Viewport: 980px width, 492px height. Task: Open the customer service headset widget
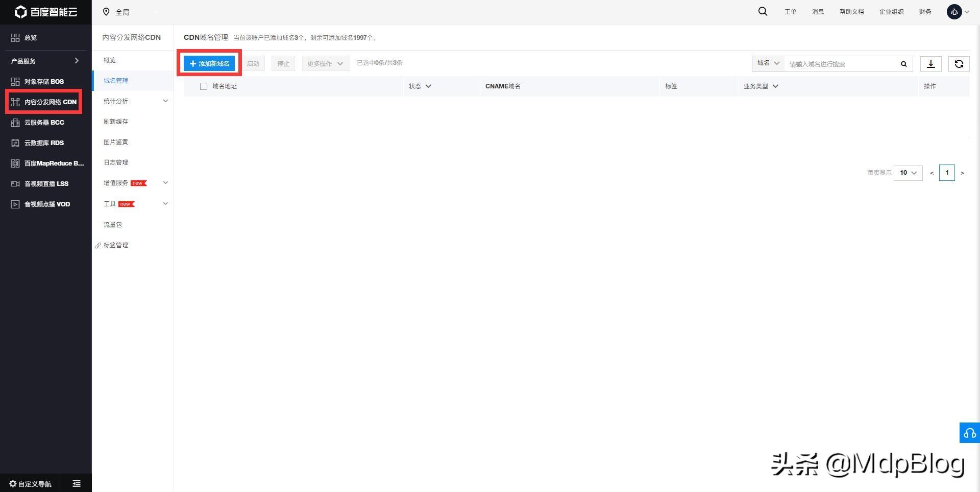pyautogui.click(x=970, y=433)
